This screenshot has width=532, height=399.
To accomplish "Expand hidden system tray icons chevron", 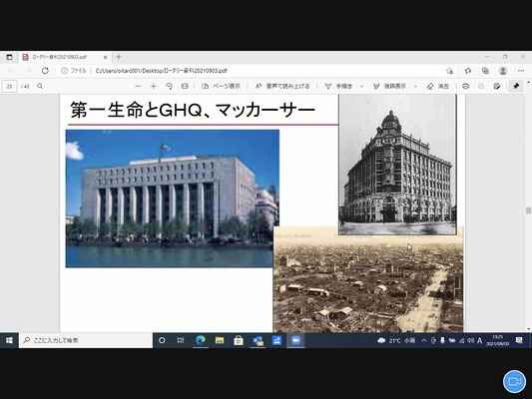I will [x=424, y=340].
